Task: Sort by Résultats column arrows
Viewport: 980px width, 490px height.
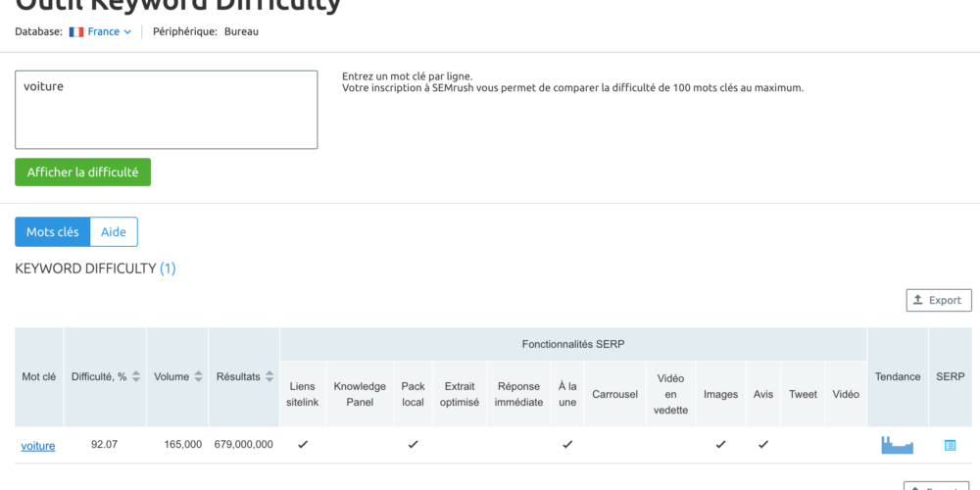Action: click(269, 376)
